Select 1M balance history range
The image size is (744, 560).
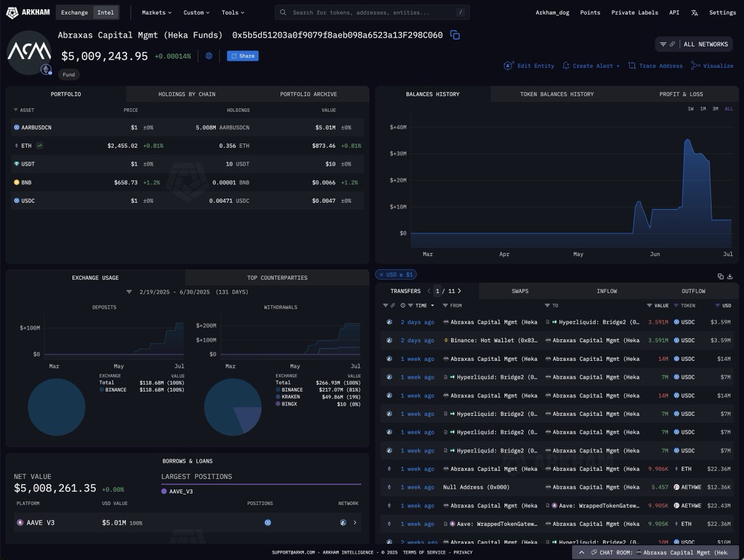[x=703, y=108]
